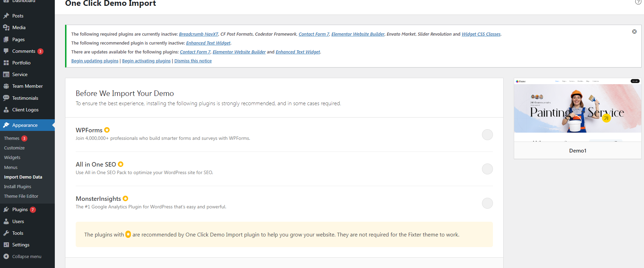The width and height of the screenshot is (644, 268).
Task: Click Dismiss this notice link
Action: click(193, 61)
